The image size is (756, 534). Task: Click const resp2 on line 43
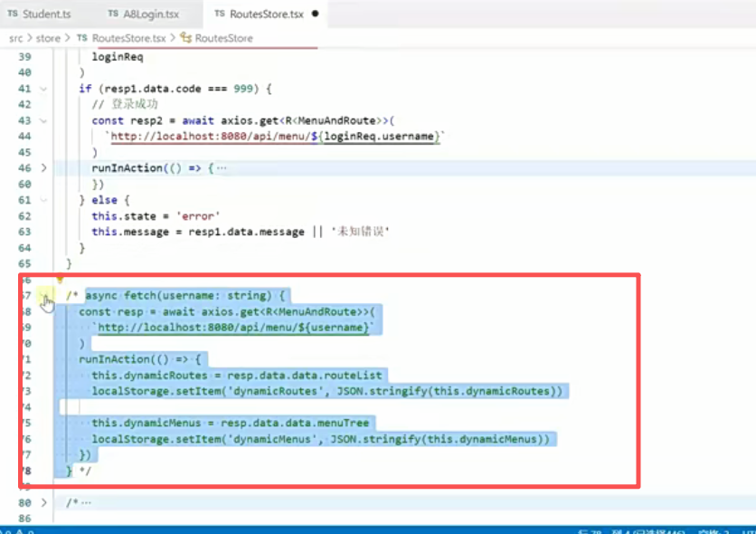pos(127,120)
